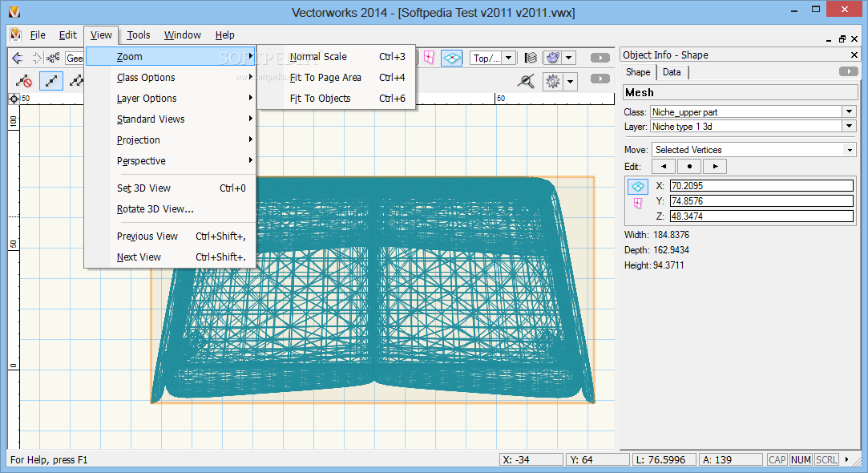This screenshot has height=473, width=868.
Task: Click the ruler origin crosshair icon
Action: [x=14, y=99]
